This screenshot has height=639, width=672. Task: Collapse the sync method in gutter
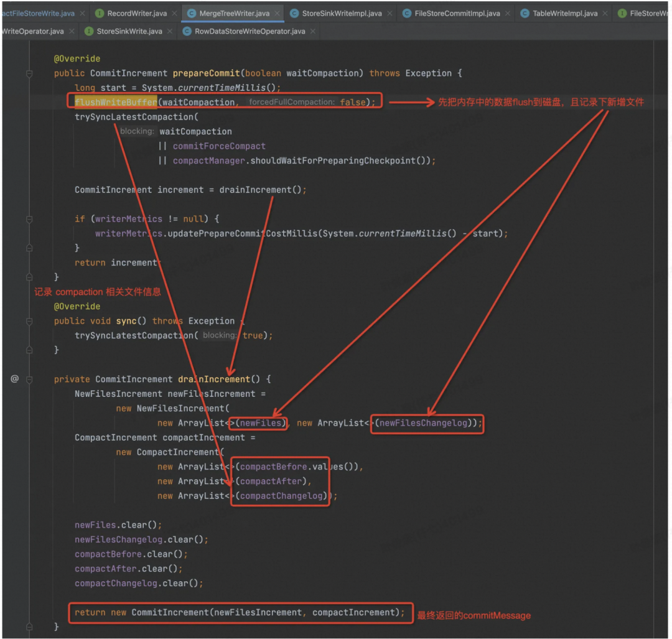[29, 321]
